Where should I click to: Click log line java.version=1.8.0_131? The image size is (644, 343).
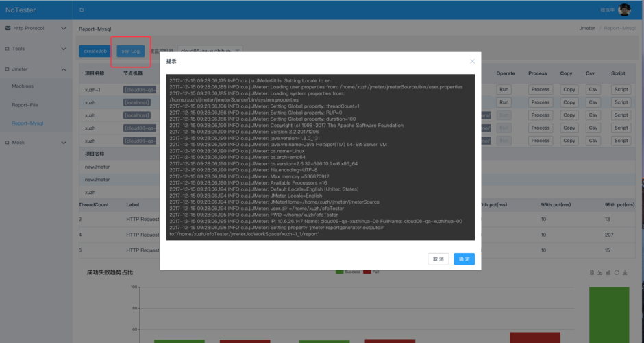pyautogui.click(x=245, y=138)
